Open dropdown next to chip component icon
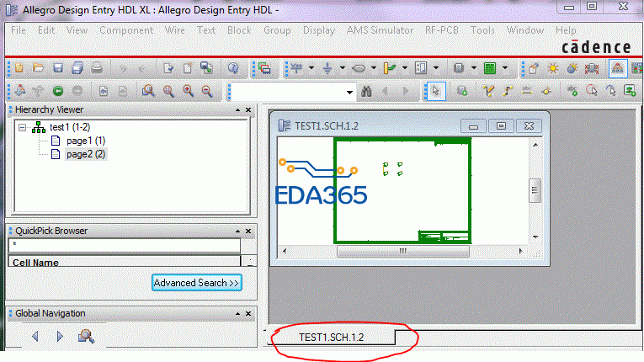Image resolution: width=644 pixels, height=362 pixels. pyautogui.click(x=474, y=68)
